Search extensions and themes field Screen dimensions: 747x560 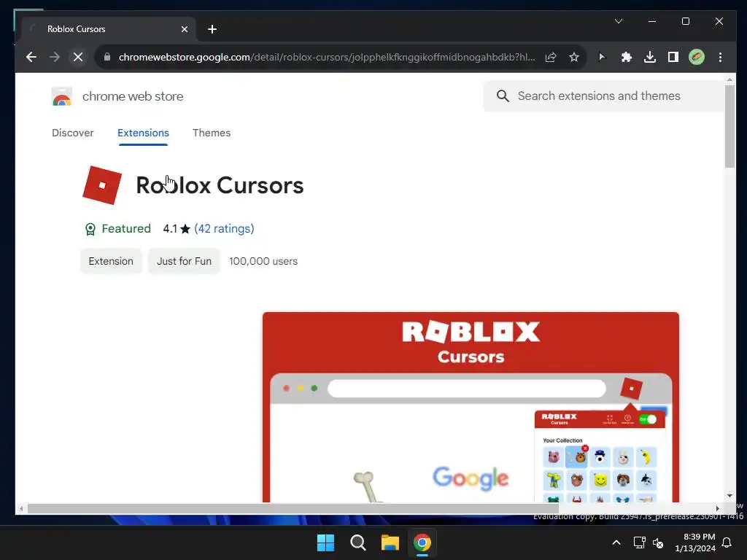(x=604, y=96)
